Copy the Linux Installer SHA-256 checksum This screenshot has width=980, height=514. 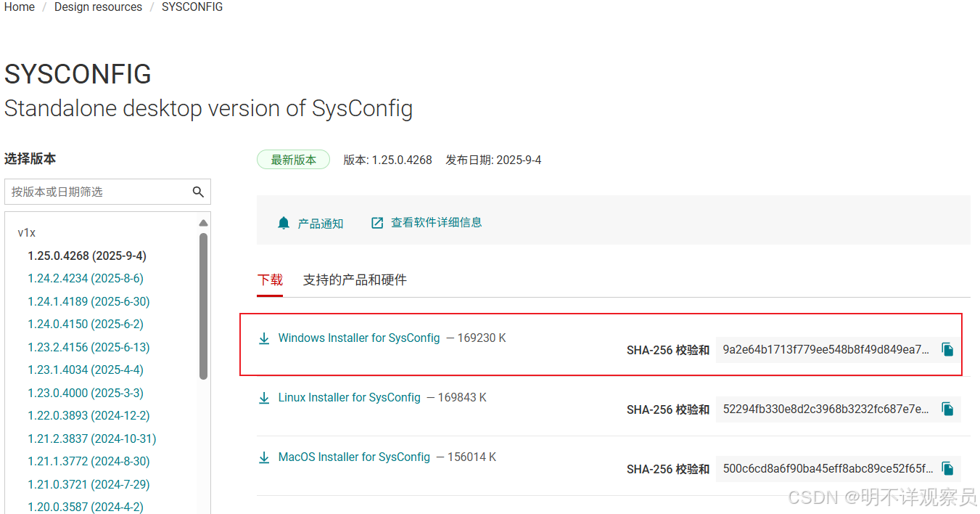coord(947,409)
